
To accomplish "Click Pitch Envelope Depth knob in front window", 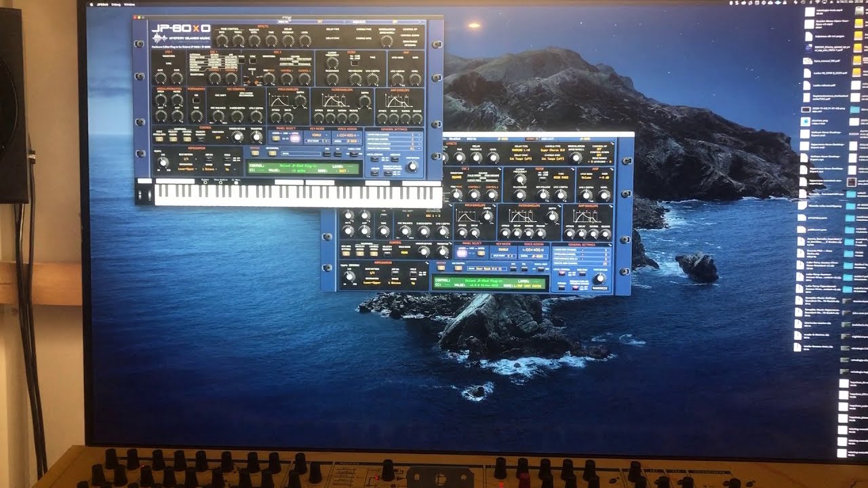I will point(300,101).
